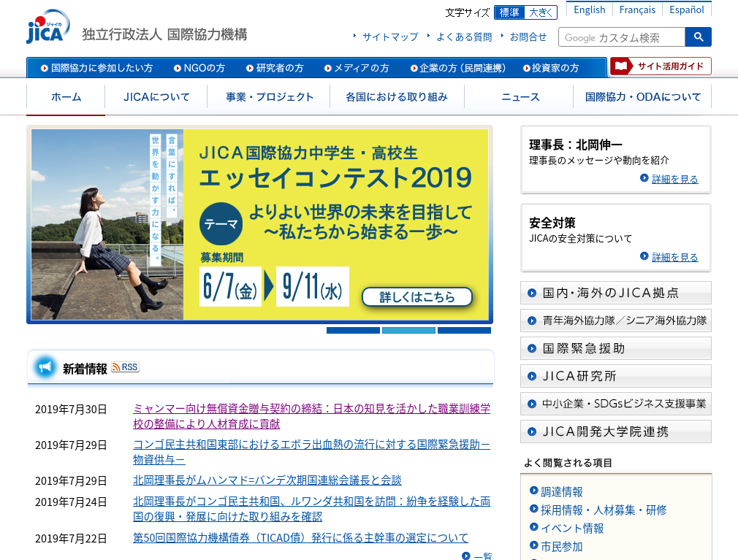Open 第50回国際協力機構債券 news link
738x560 pixels.
pyautogui.click(x=301, y=537)
